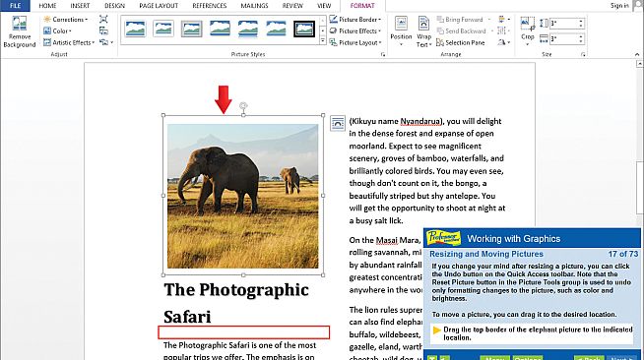Open the FILE tab

click(x=15, y=6)
